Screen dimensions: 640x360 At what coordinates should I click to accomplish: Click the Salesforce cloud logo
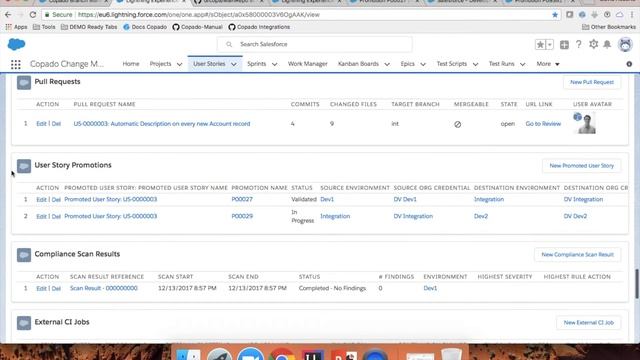point(16,44)
